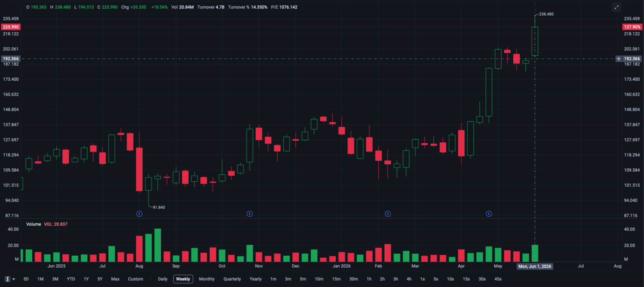Select the 4h interval

pyautogui.click(x=409, y=279)
